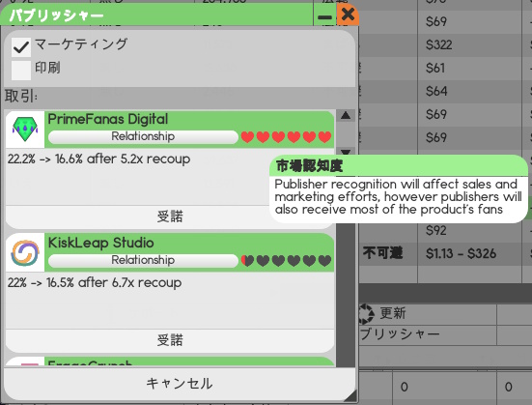This screenshot has width=532, height=405.
Task: Click the KiskLeap Studio swirl logo
Action: pyautogui.click(x=25, y=253)
